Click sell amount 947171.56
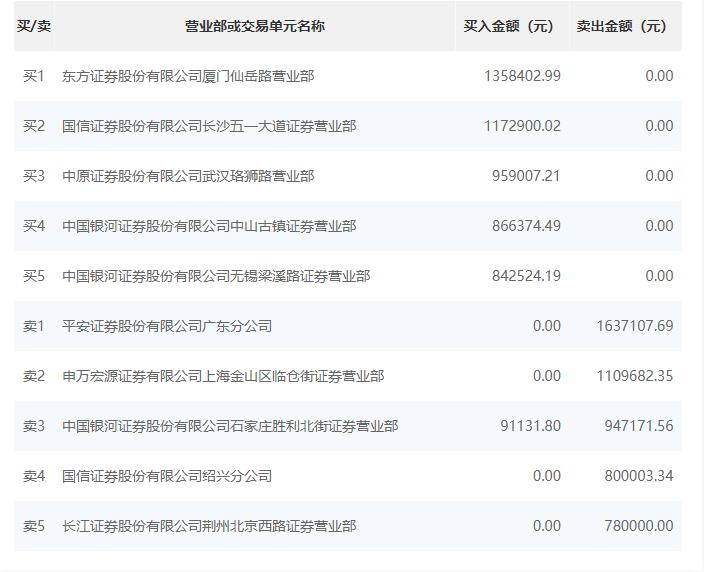Image resolution: width=704 pixels, height=572 pixels. (x=639, y=425)
